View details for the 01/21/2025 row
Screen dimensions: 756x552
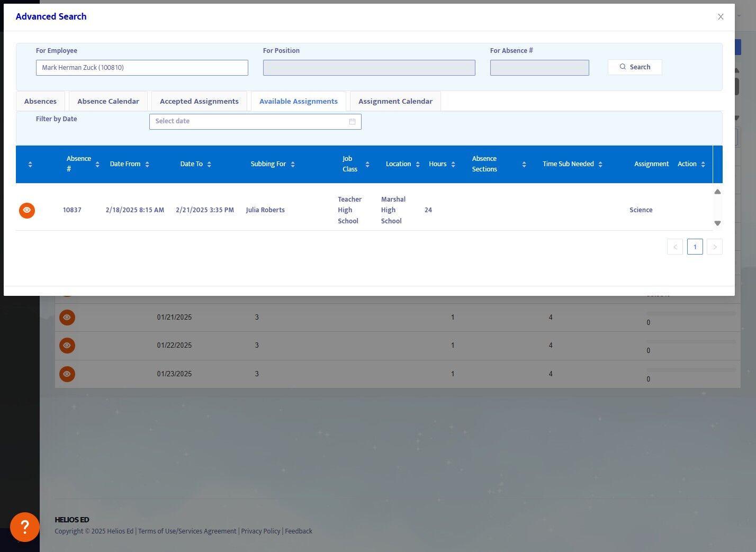[x=67, y=318]
